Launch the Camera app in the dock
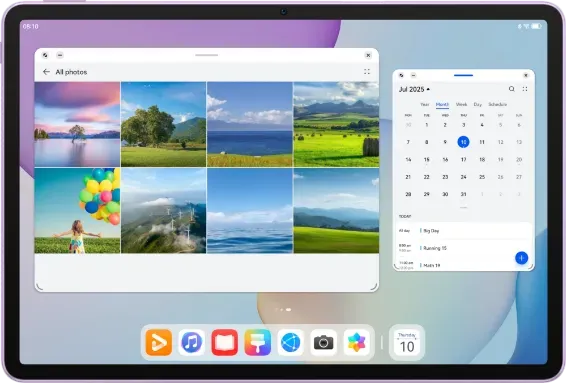This screenshot has width=566, height=383. [323, 342]
